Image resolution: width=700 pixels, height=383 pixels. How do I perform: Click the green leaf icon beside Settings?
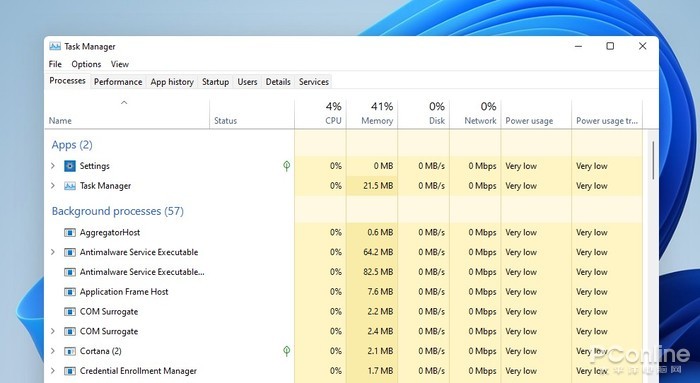287,166
